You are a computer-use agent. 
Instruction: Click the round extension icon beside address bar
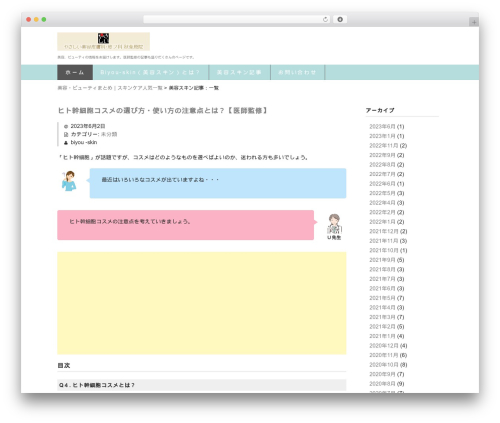point(340,20)
